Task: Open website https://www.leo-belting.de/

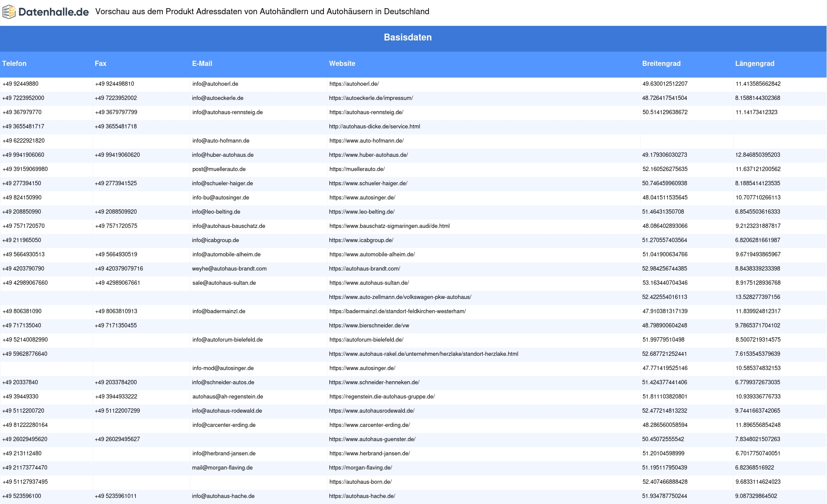Action: 362,212
